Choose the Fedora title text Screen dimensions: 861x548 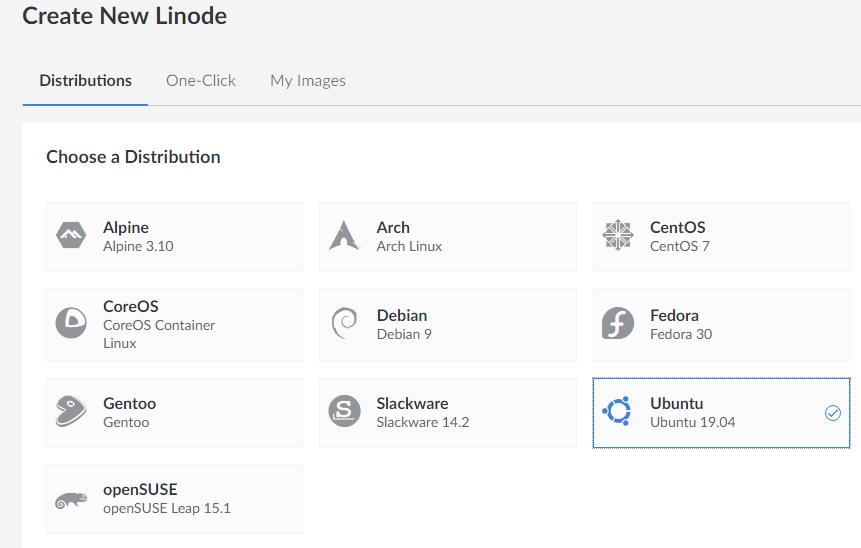pos(674,316)
